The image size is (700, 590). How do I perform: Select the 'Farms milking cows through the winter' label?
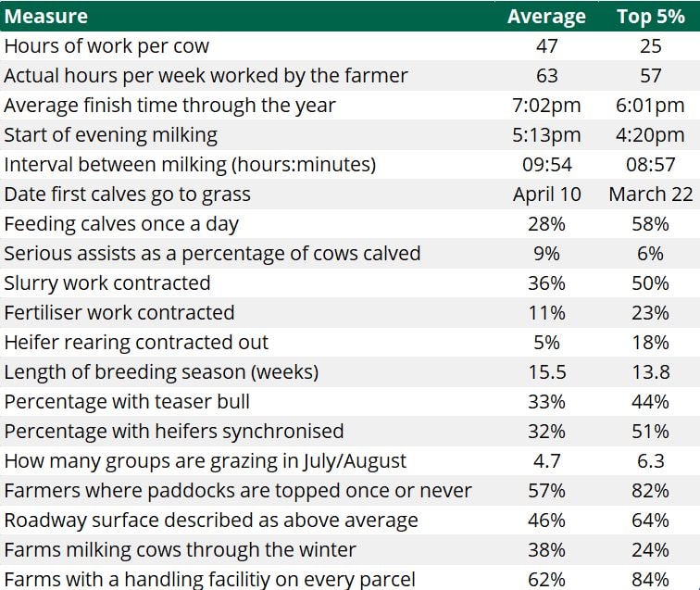[x=180, y=549]
